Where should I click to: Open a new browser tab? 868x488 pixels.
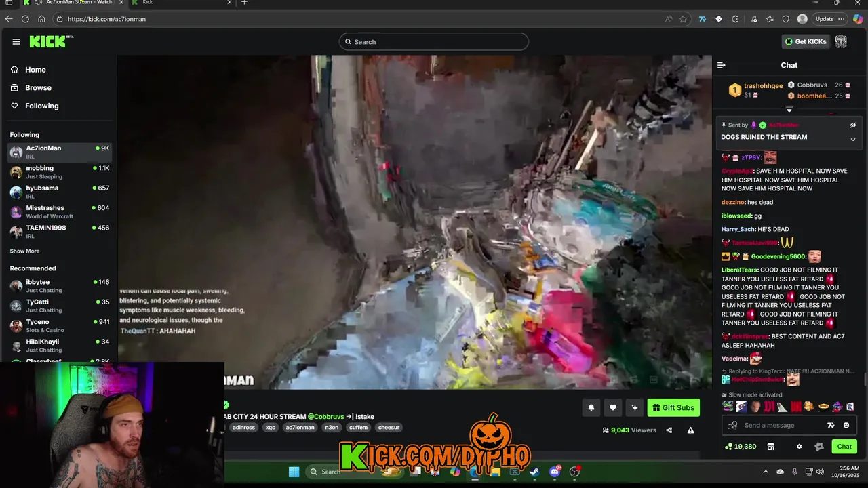coord(244,3)
